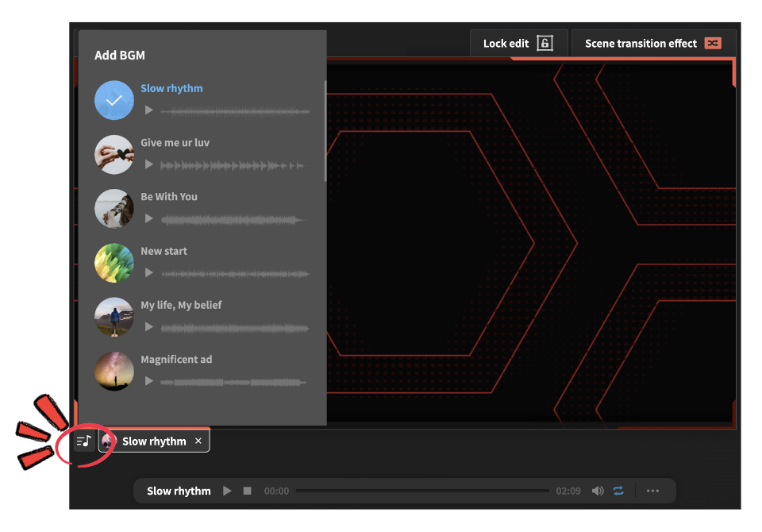Click the 00:00 elapsed time text
This screenshot has width=762, height=532.
(276, 492)
